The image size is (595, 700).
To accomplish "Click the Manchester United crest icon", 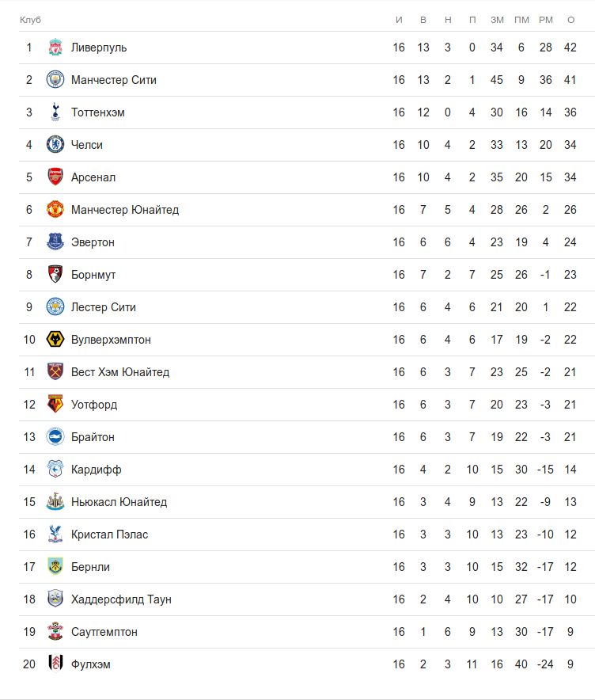I will (x=55, y=210).
